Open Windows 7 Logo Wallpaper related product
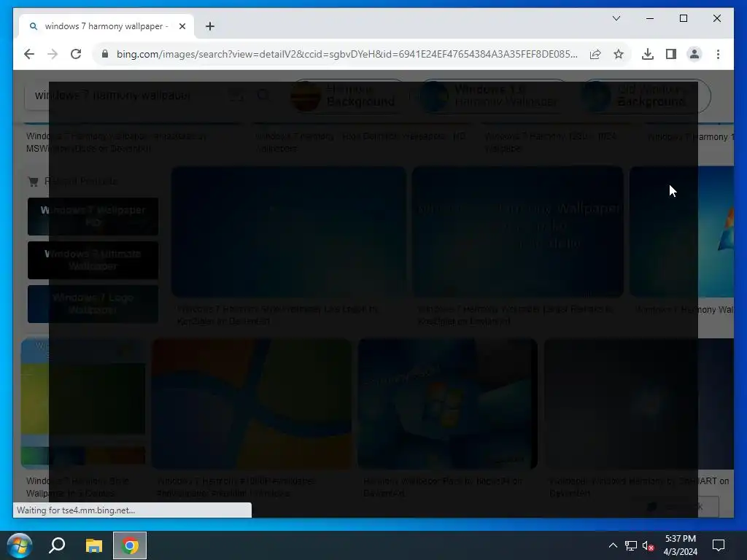This screenshot has height=560, width=747. (x=93, y=304)
